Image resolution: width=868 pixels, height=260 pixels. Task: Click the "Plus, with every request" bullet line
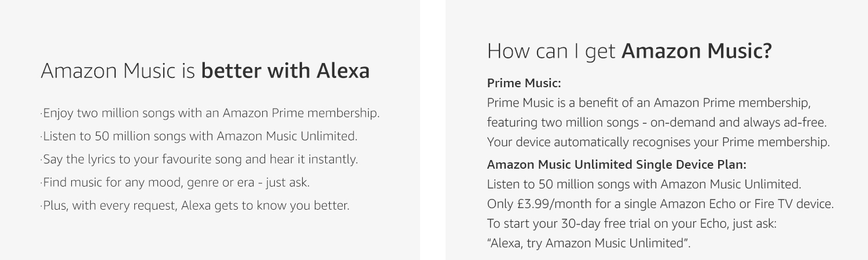tap(195, 205)
